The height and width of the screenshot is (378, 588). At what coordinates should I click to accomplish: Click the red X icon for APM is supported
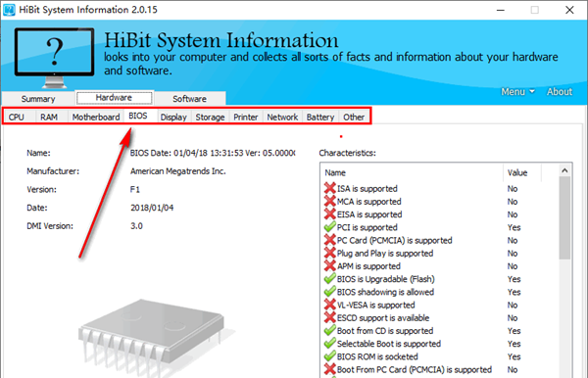click(329, 265)
